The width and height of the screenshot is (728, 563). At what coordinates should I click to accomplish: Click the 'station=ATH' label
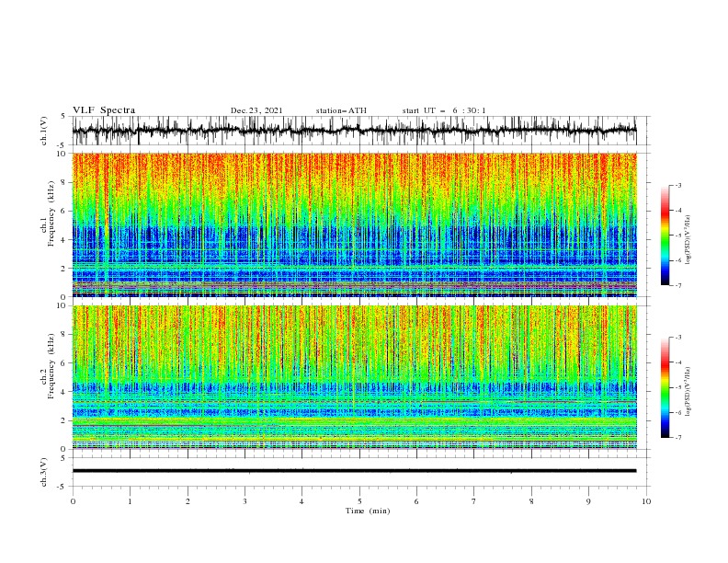341,110
